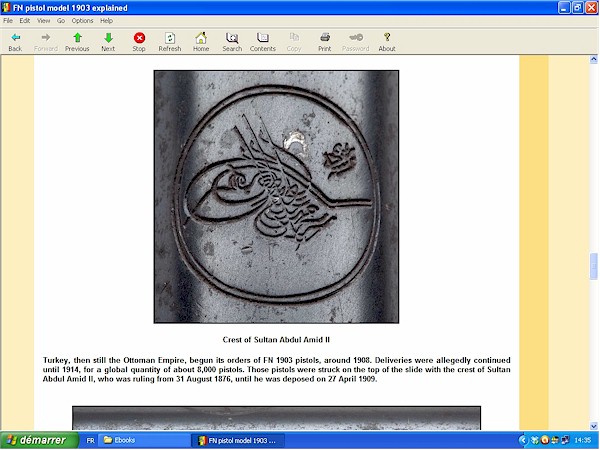Click the vertical scrollbar down arrow
The image size is (600, 450).
[x=593, y=426]
